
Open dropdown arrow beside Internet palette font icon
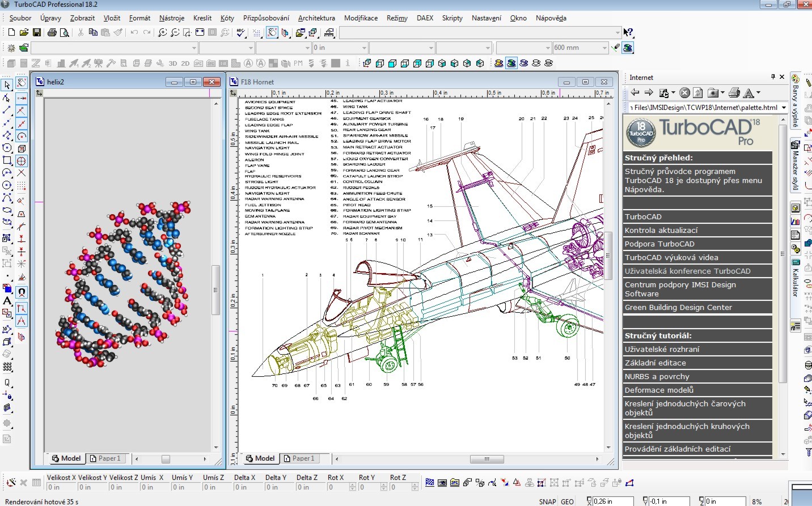click(758, 92)
